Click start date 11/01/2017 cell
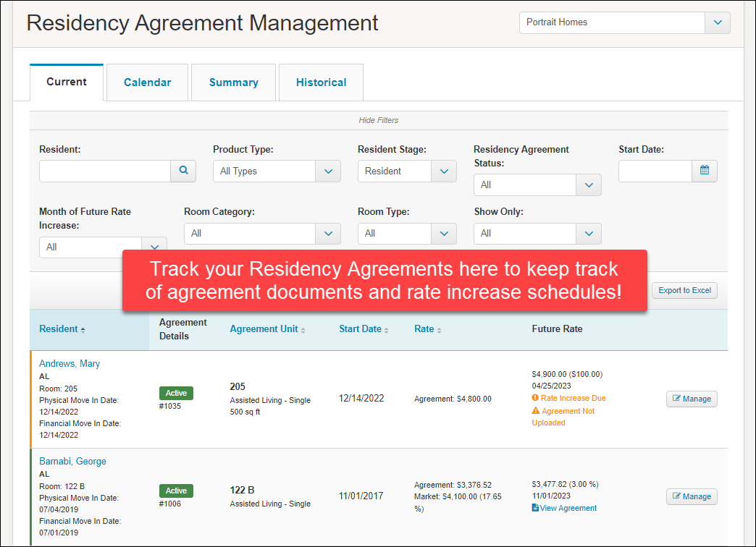 point(361,496)
